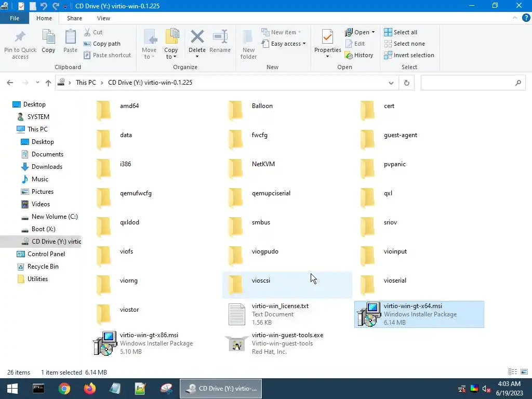Click the Rename ribbon icon

click(220, 37)
